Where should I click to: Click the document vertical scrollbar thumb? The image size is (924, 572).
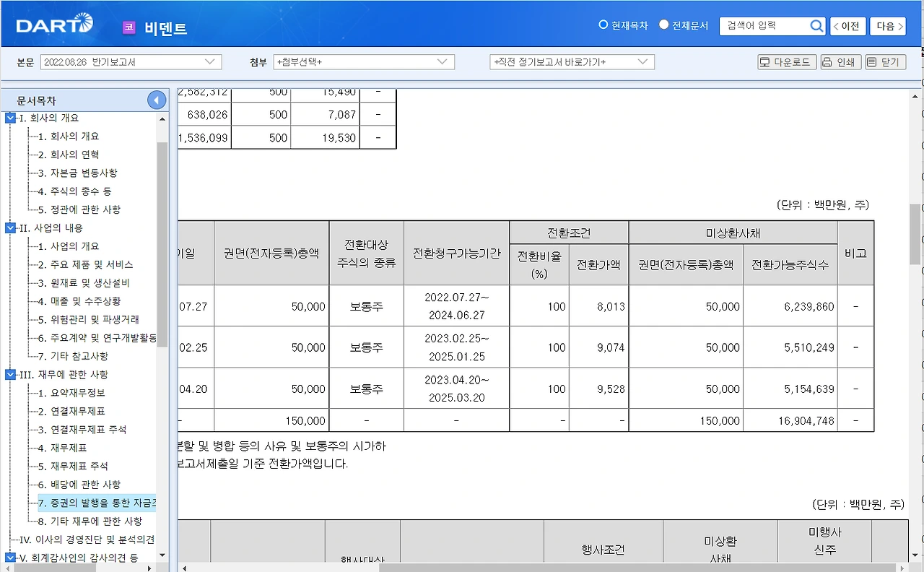click(x=915, y=234)
